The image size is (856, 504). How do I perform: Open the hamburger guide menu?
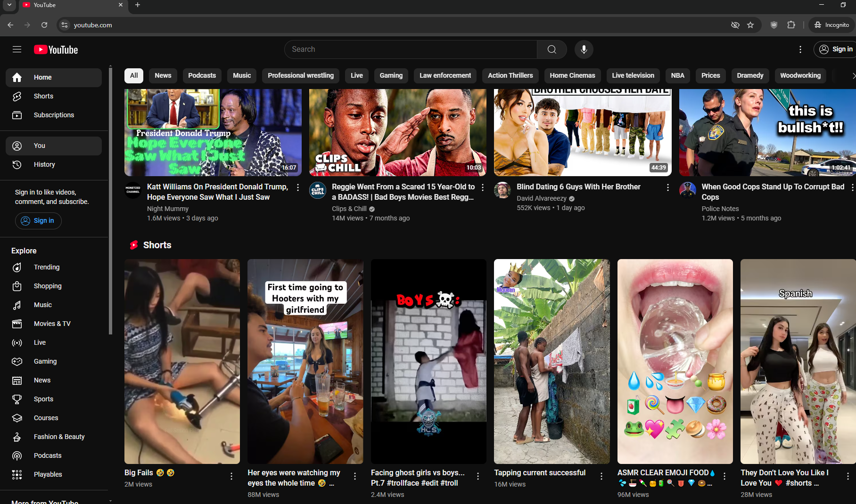pos(17,49)
